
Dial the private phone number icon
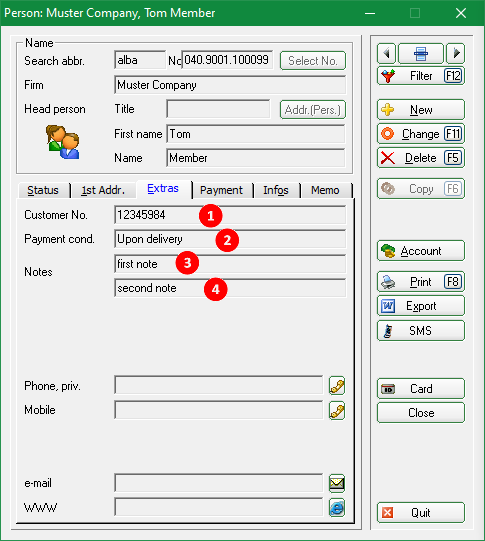(x=337, y=385)
